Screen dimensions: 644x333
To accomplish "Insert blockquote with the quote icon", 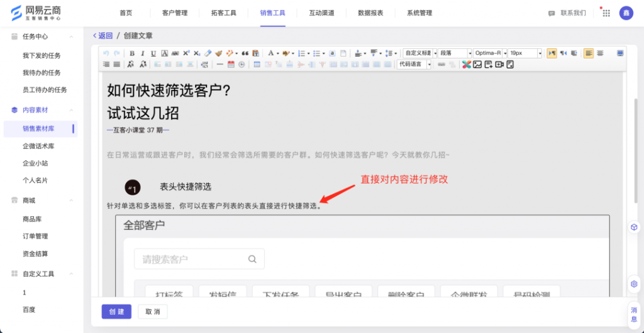I will click(245, 53).
